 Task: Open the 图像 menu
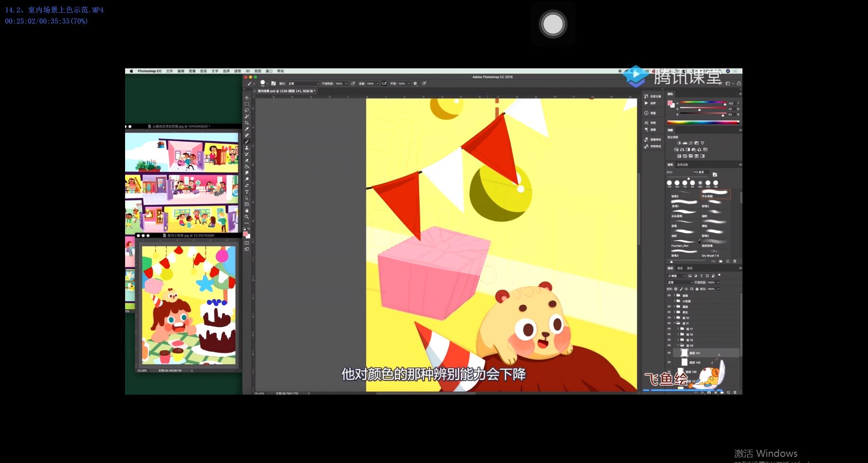point(192,71)
